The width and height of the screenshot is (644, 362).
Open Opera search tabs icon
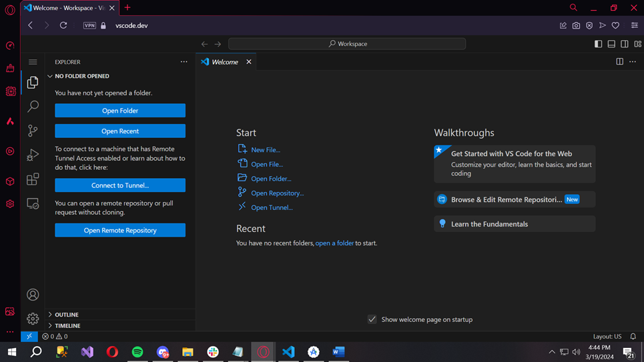pyautogui.click(x=573, y=7)
